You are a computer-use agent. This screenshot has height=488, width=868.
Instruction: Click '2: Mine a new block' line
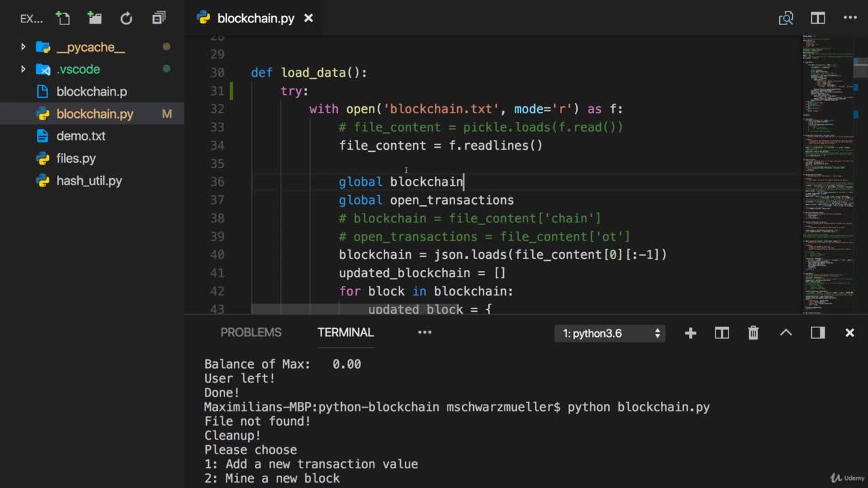(272, 479)
